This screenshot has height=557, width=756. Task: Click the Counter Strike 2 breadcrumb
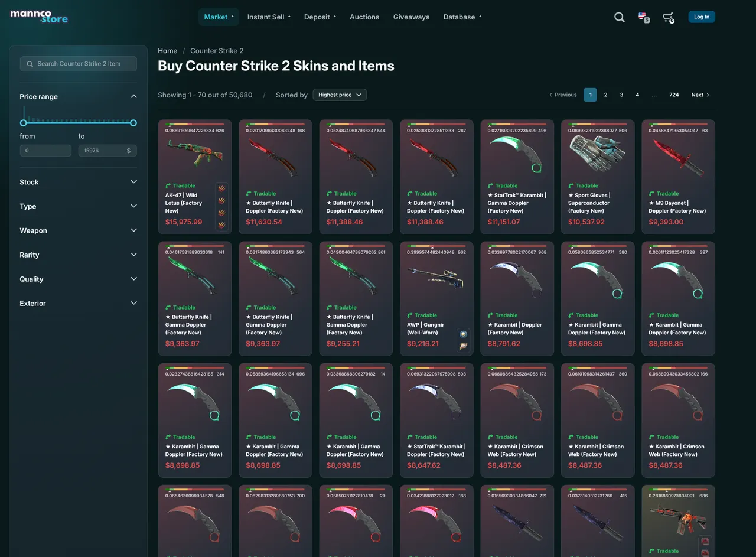[x=217, y=51]
